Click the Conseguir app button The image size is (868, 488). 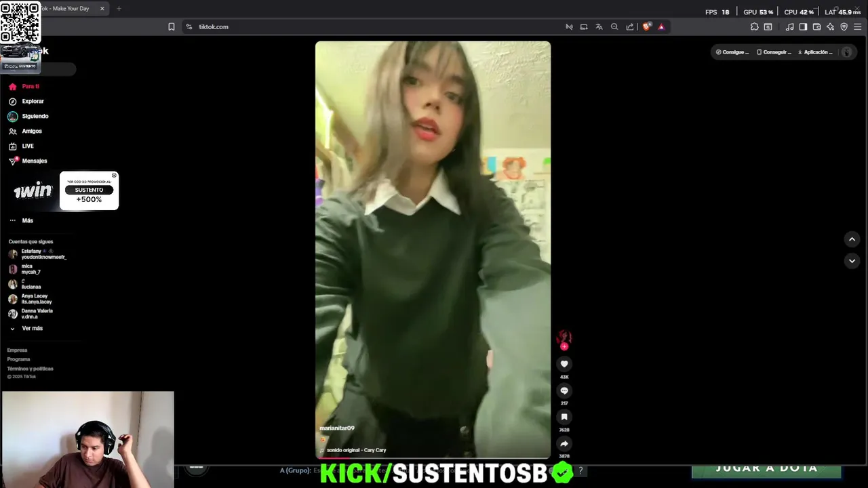pos(774,52)
